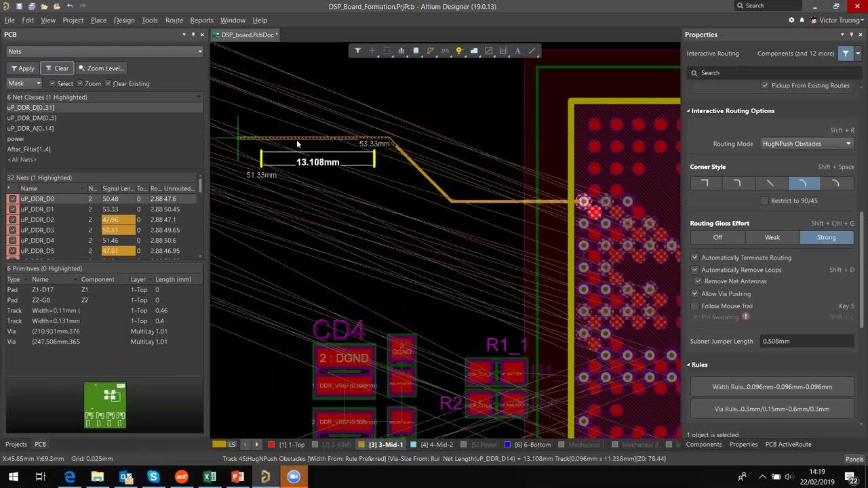Uncheck Allow Via Pushing

coord(694,293)
